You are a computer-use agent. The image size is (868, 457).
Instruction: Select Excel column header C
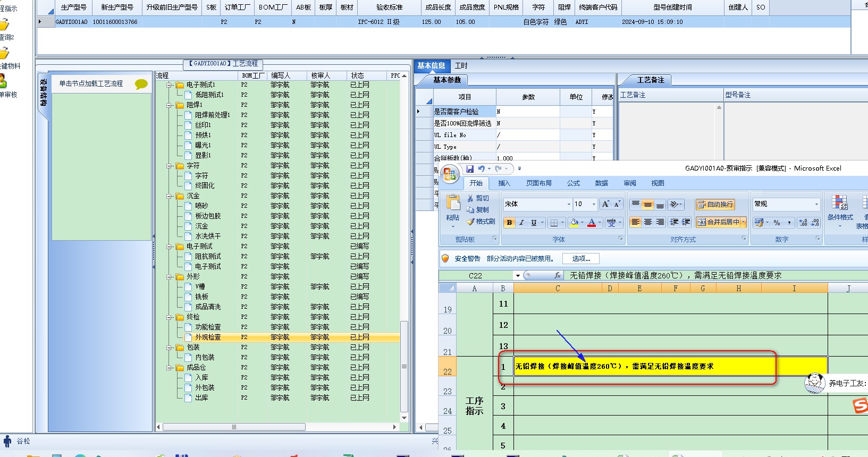pyautogui.click(x=558, y=289)
